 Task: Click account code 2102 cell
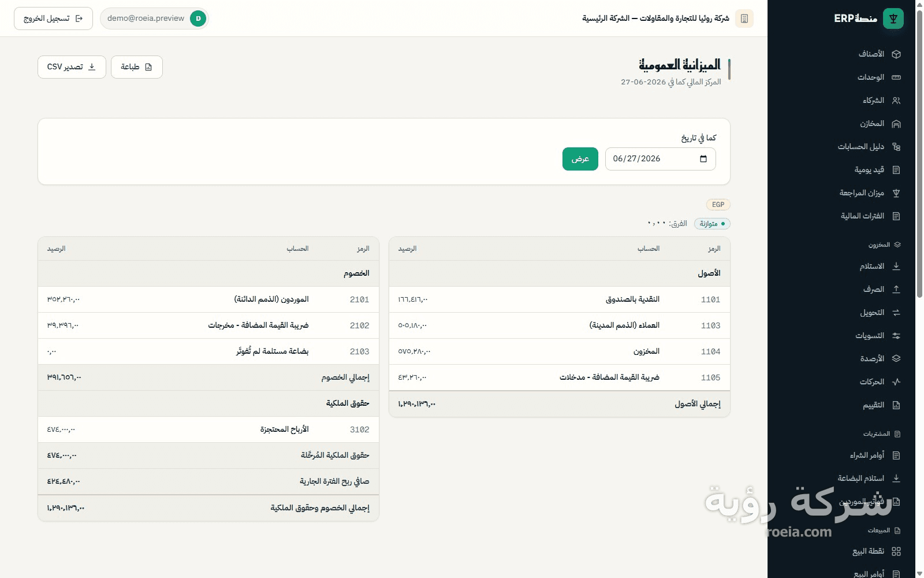click(359, 325)
